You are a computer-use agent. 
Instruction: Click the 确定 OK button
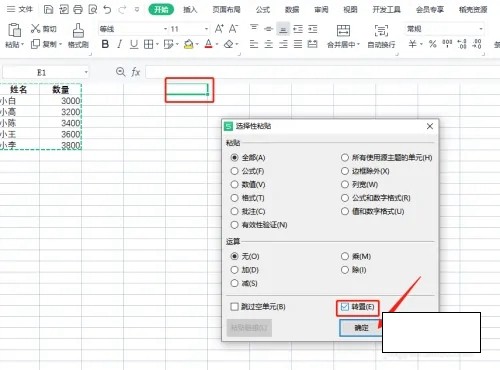point(361,328)
